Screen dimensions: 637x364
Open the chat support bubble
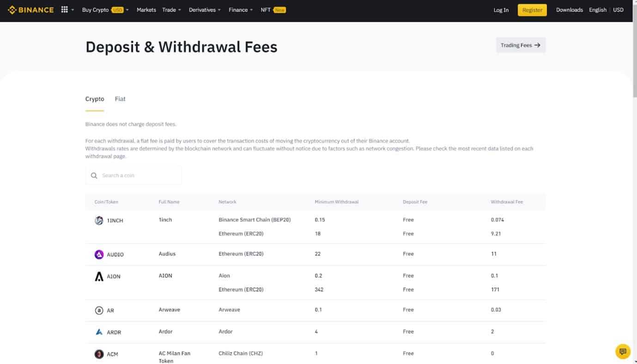click(623, 352)
